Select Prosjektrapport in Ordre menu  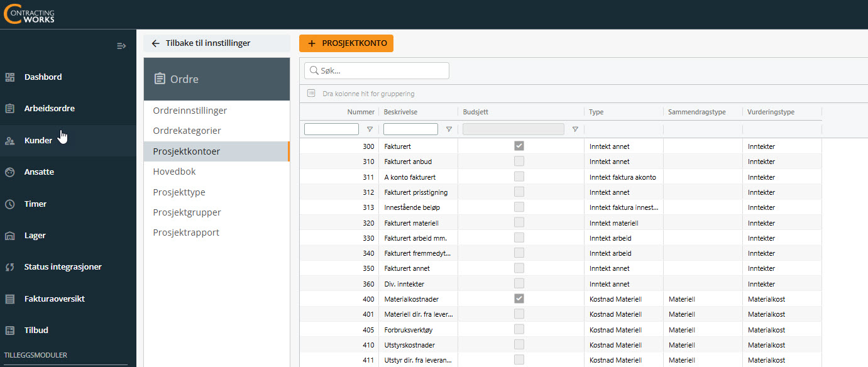(x=217, y=233)
